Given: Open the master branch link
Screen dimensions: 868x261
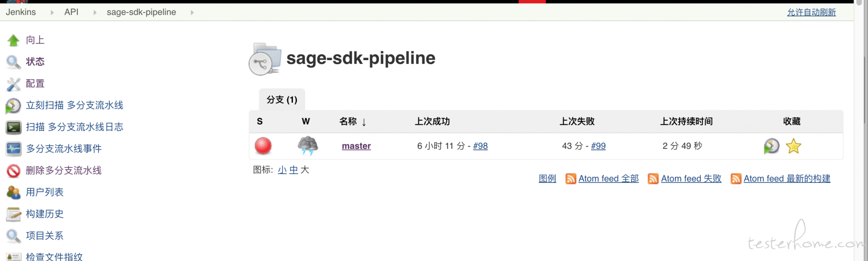Looking at the screenshot, I should 356,146.
